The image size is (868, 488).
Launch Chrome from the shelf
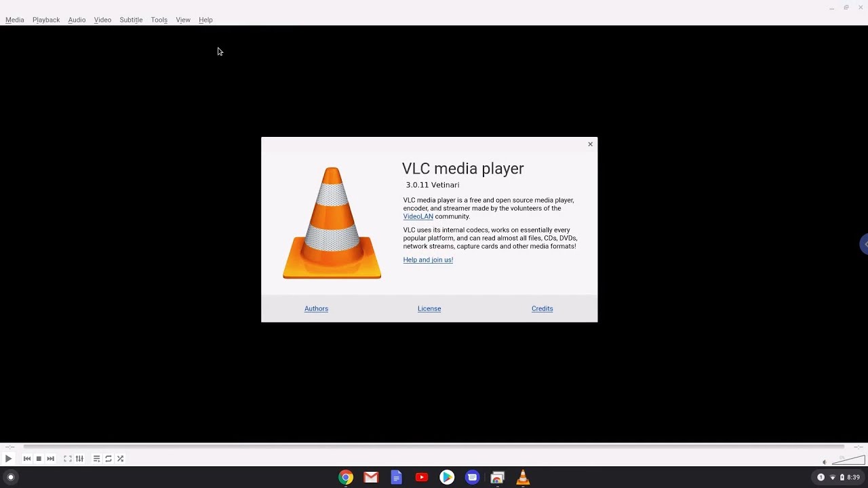click(x=346, y=477)
